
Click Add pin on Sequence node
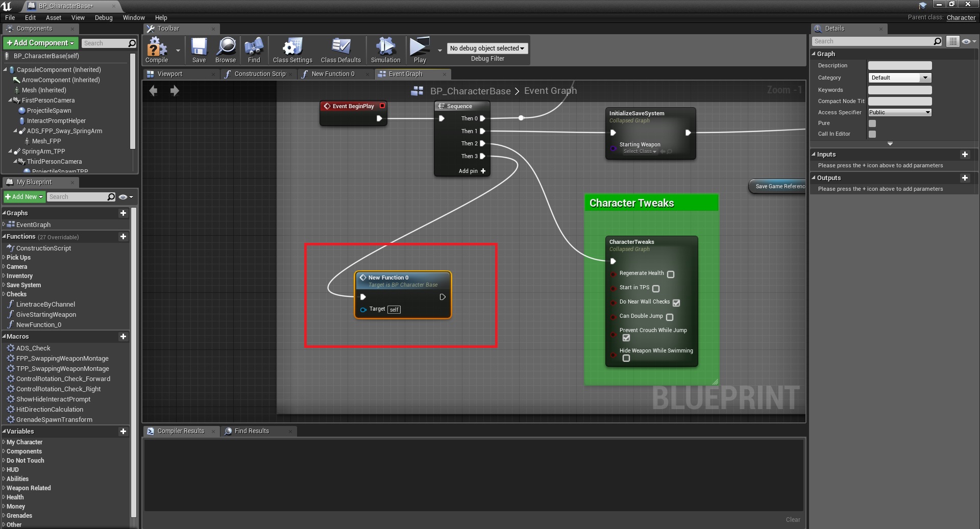(472, 171)
